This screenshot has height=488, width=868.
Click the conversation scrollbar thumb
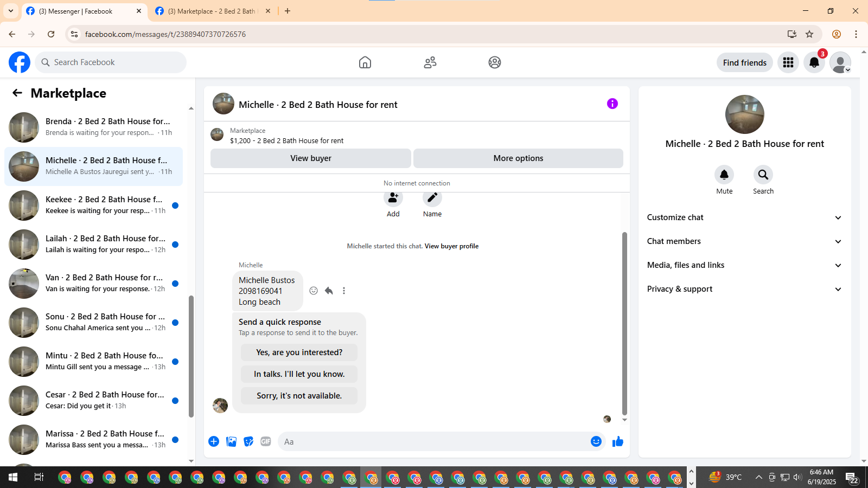coord(624,324)
